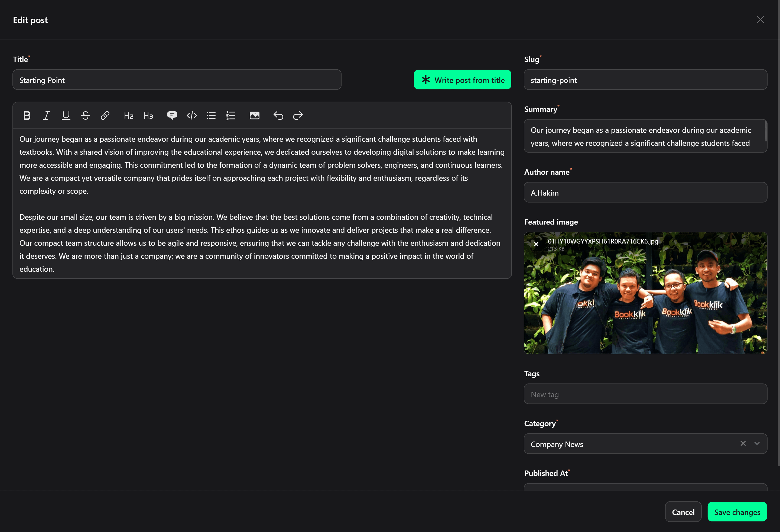
Task: Insert a hyperlink with link icon
Action: pos(105,116)
